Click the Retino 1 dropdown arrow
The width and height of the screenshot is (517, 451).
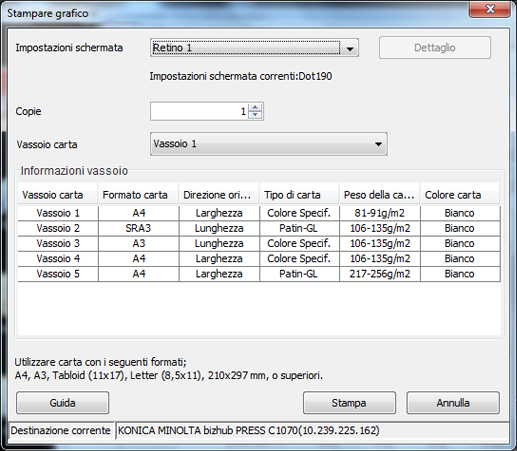tap(350, 48)
